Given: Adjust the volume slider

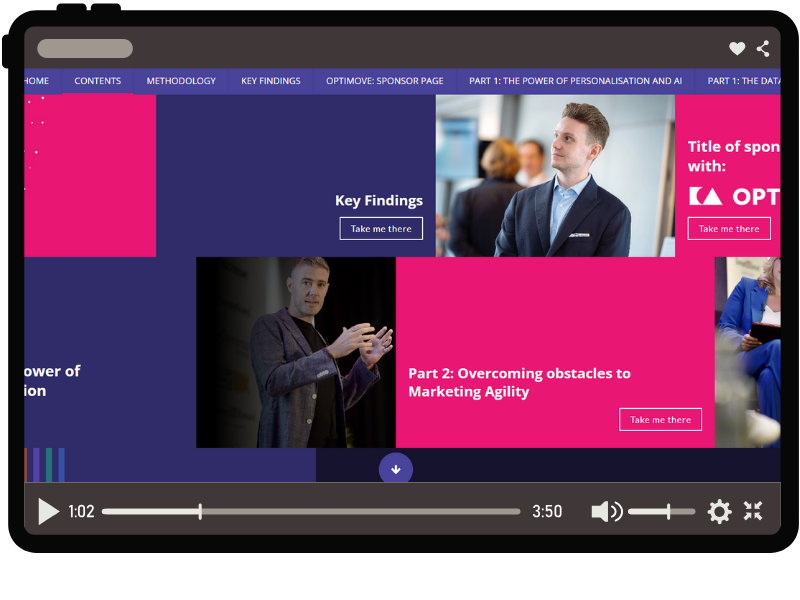Looking at the screenshot, I should coord(661,512).
